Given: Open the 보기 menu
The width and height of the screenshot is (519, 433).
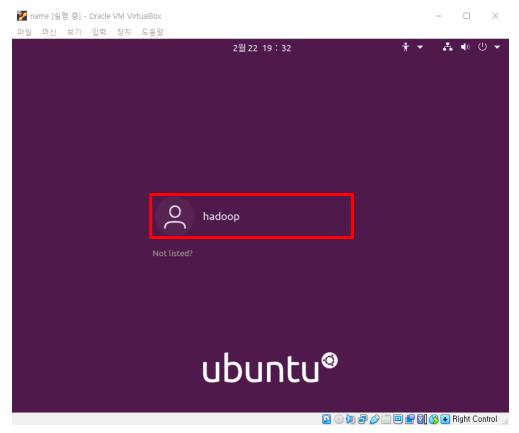Looking at the screenshot, I should tap(74, 32).
